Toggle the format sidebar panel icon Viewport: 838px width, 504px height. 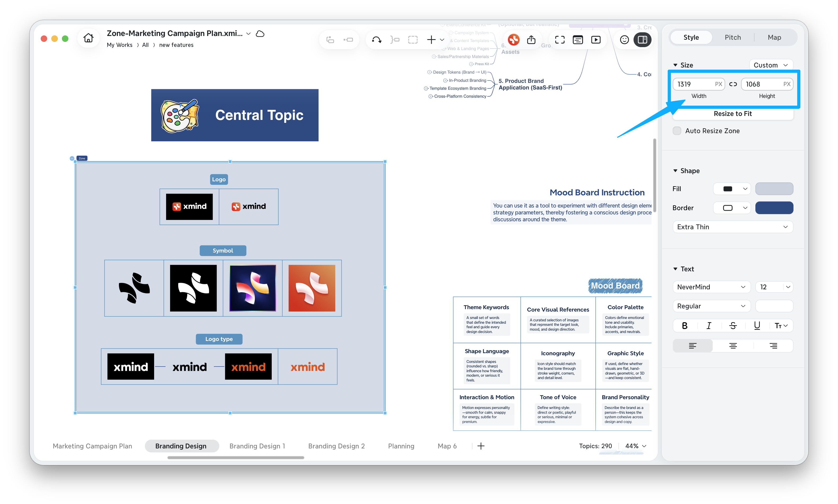point(642,40)
